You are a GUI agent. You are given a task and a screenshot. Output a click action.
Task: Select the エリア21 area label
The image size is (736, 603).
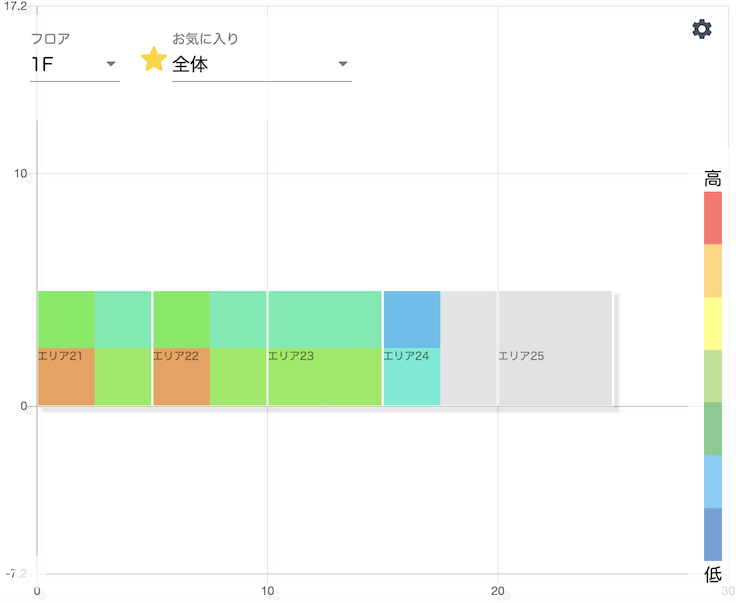(x=60, y=356)
